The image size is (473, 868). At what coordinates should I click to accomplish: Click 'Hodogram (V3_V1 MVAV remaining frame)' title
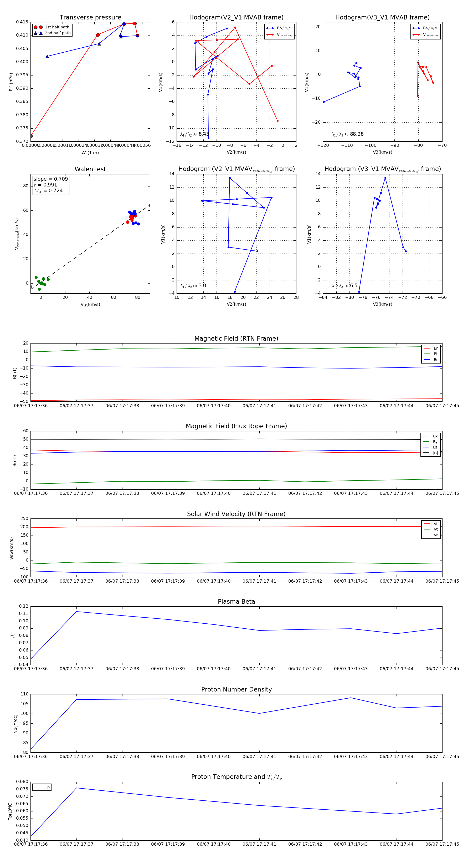pyautogui.click(x=382, y=169)
